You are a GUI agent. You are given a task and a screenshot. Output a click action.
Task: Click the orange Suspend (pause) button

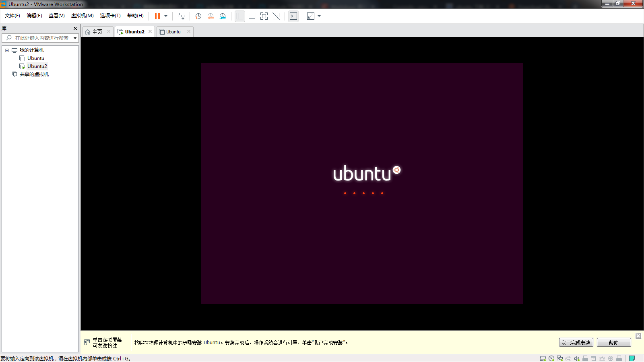click(x=157, y=16)
